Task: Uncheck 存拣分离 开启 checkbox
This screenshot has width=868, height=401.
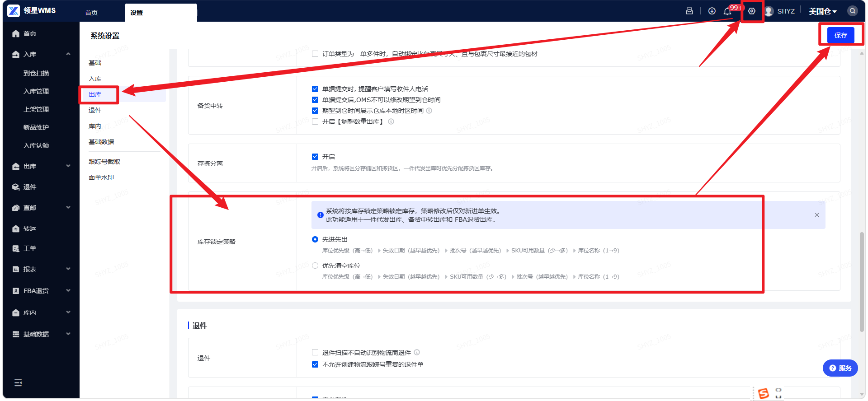Action: click(315, 157)
